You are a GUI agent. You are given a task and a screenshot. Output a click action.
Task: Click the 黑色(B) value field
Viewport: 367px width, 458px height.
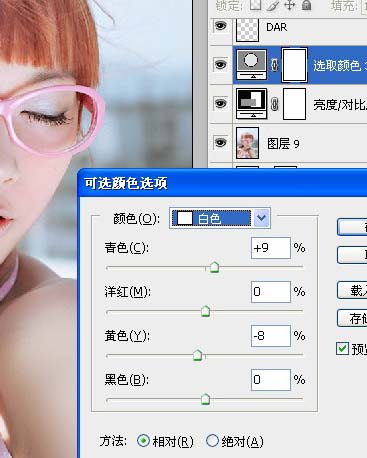(271, 380)
